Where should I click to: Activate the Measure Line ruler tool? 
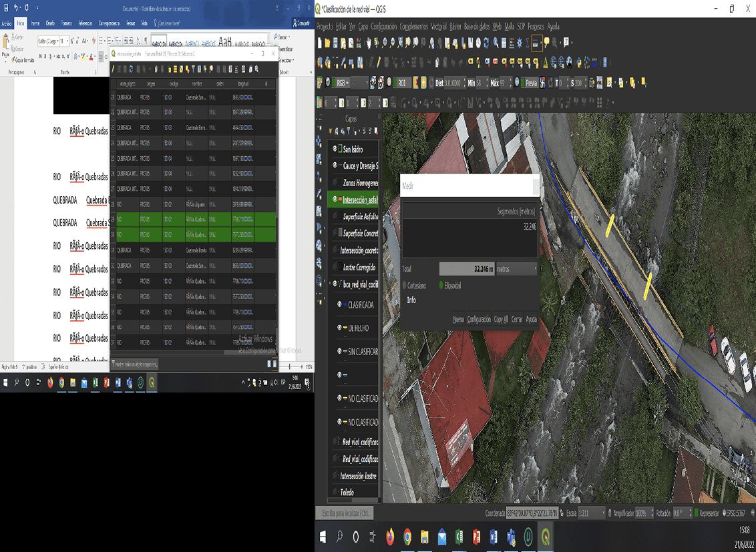(536, 43)
